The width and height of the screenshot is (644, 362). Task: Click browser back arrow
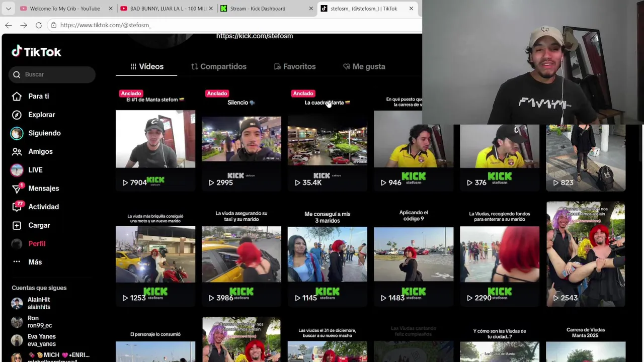[x=9, y=25]
